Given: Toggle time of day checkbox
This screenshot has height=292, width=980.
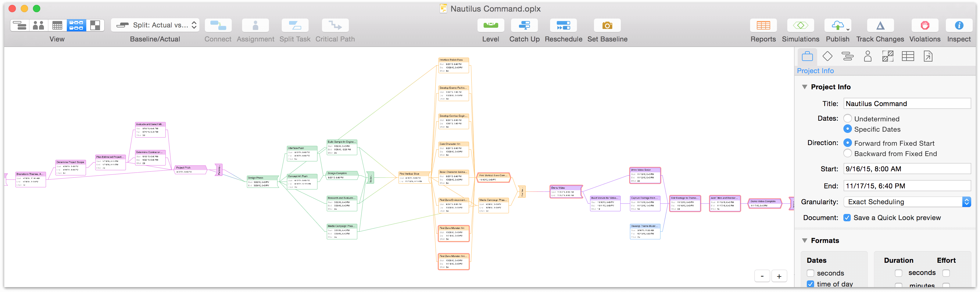Looking at the screenshot, I should click(810, 284).
